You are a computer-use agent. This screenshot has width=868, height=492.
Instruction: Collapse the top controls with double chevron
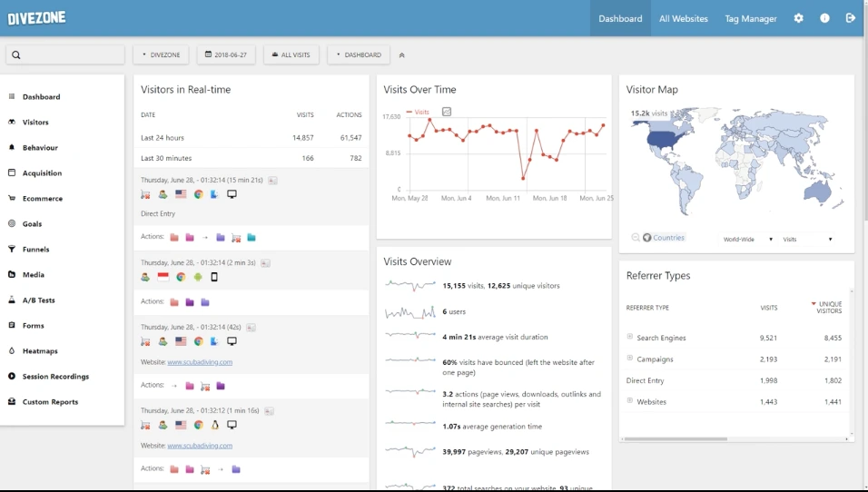[x=402, y=55]
